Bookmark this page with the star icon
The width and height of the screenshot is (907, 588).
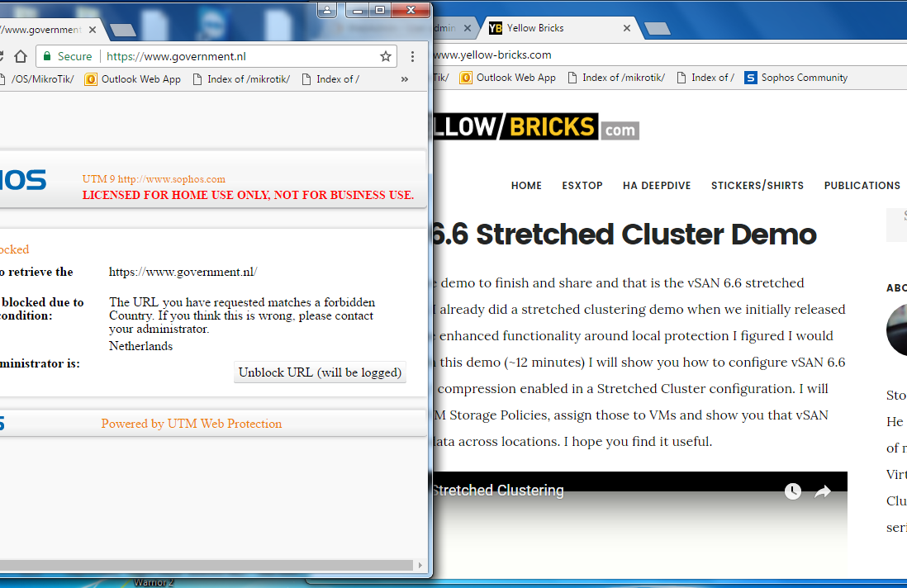point(386,56)
